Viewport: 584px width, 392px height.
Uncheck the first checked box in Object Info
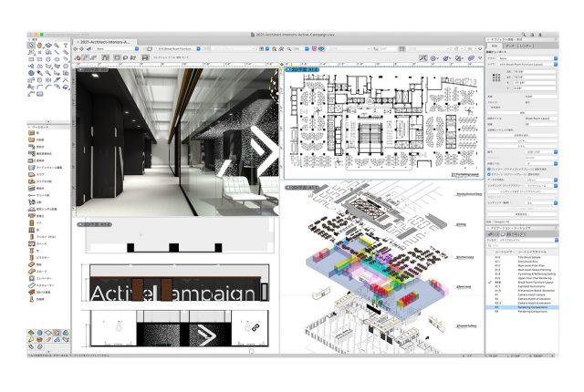pos(490,168)
